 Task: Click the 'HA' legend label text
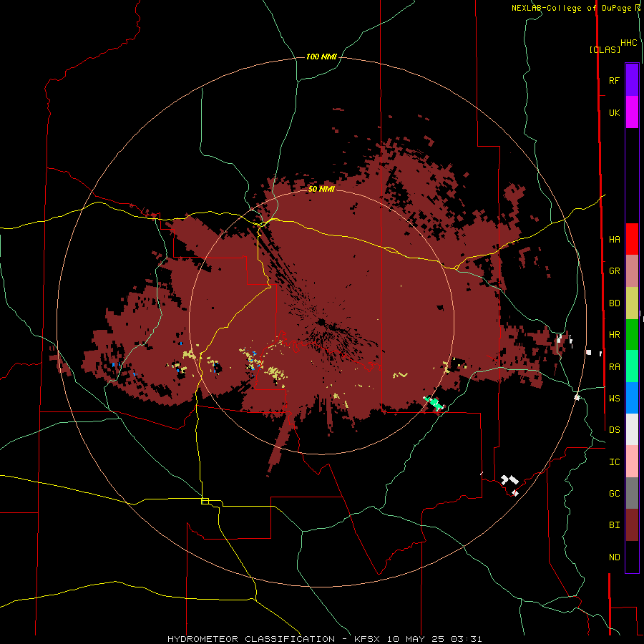(614, 240)
